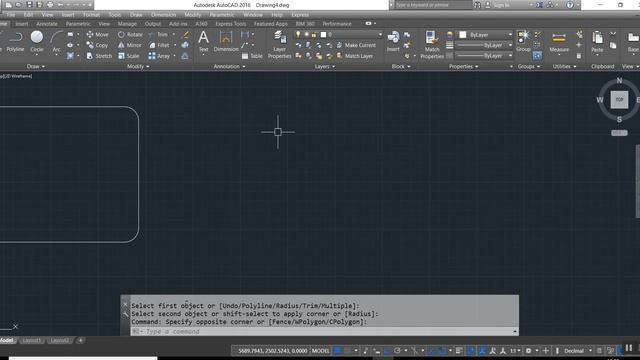Screen dimensions: 640x360
Task: Click Match Layer button
Action: pos(354,56)
